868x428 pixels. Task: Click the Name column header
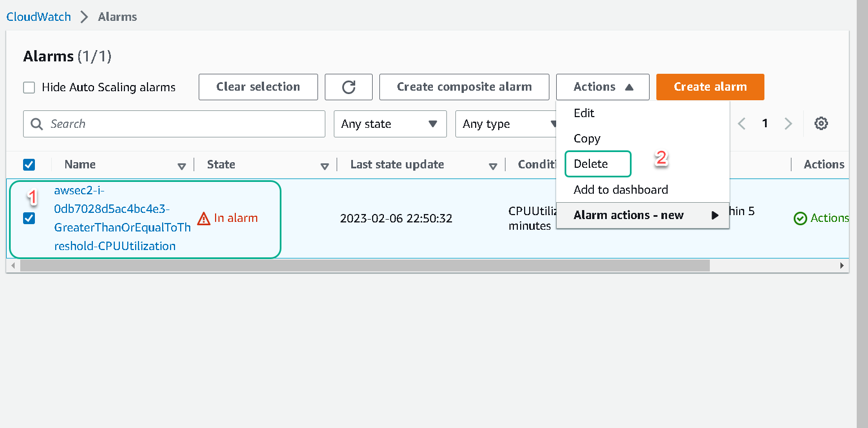click(80, 164)
